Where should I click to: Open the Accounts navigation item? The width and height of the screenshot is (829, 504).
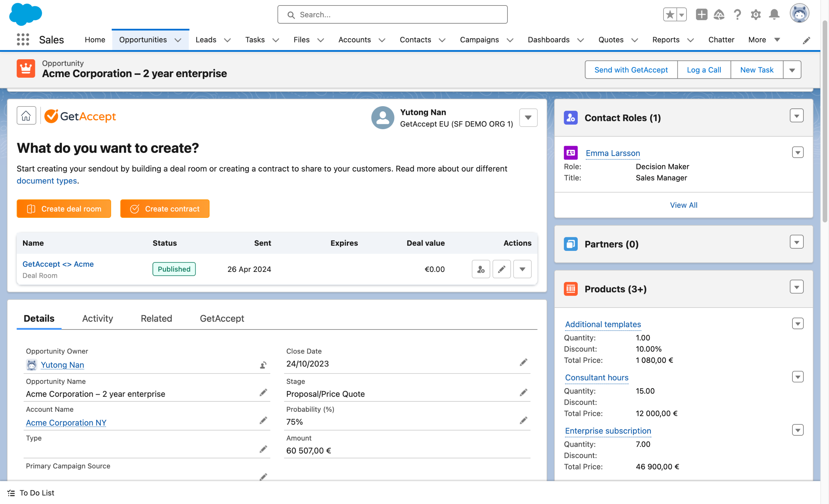point(354,40)
